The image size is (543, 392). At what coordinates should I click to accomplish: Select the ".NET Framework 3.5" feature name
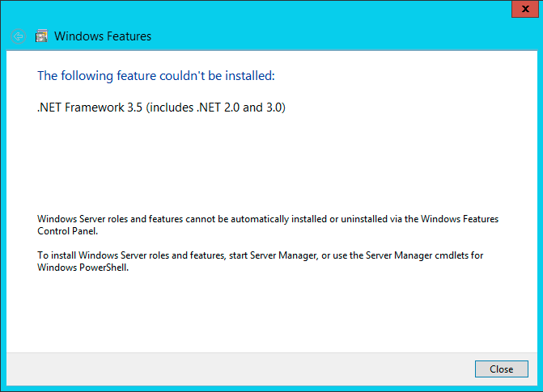tap(90, 107)
